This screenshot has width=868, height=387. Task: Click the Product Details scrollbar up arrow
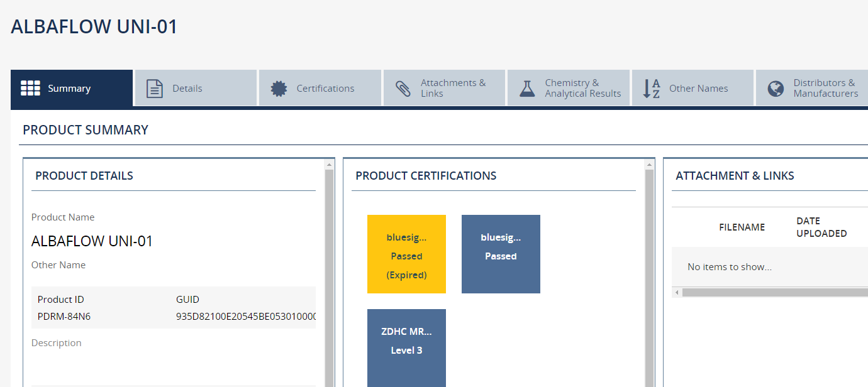tap(329, 165)
